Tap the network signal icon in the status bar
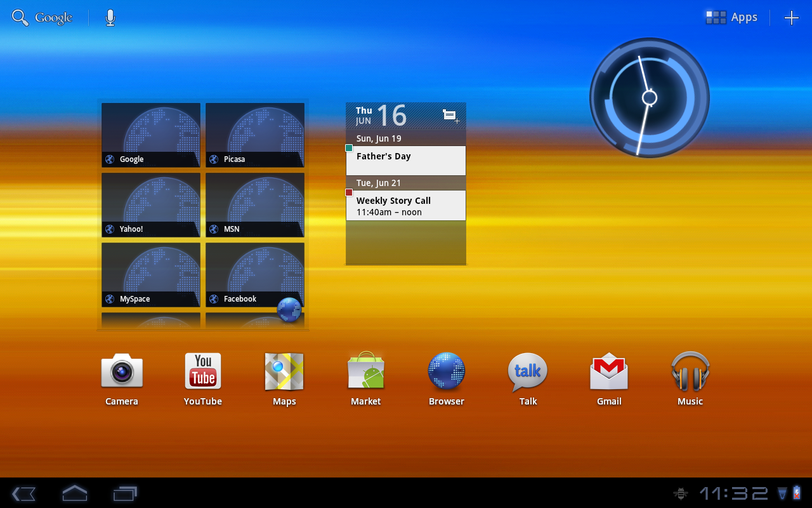Screen dimensions: 812x508 (x=782, y=493)
